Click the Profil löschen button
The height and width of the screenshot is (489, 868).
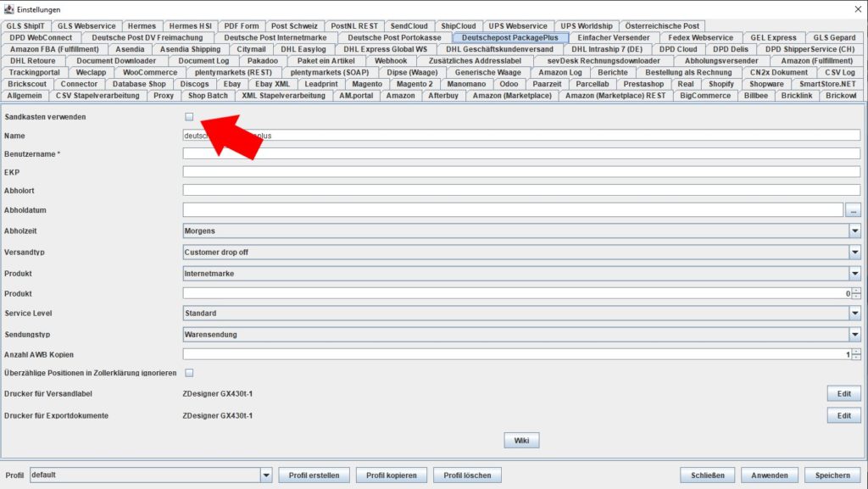467,475
